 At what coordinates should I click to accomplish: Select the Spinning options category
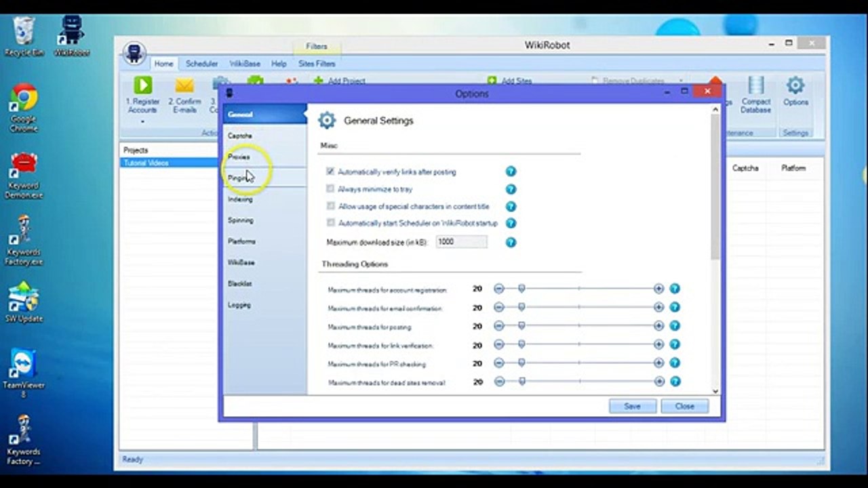[265, 220]
